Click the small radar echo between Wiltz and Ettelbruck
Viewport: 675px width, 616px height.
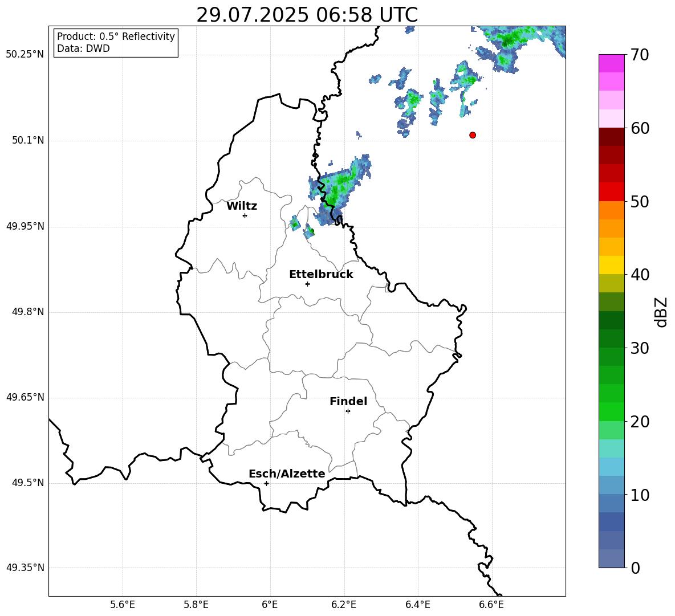coord(295,223)
